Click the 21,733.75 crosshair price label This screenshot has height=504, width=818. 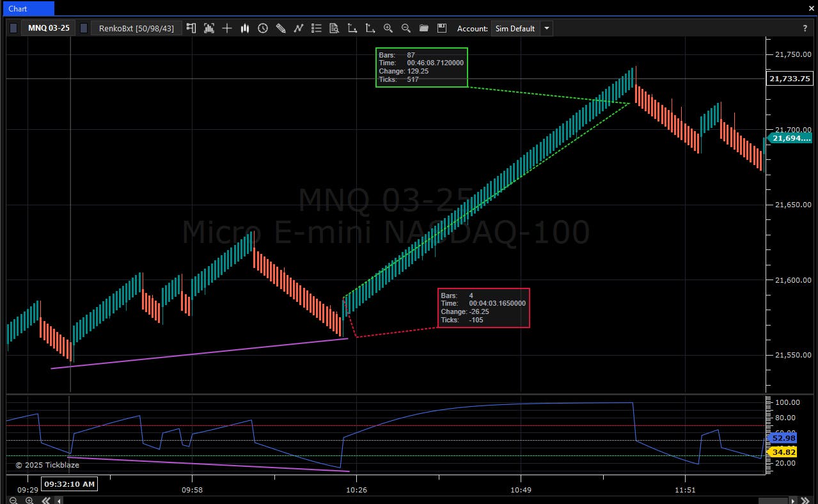point(789,79)
